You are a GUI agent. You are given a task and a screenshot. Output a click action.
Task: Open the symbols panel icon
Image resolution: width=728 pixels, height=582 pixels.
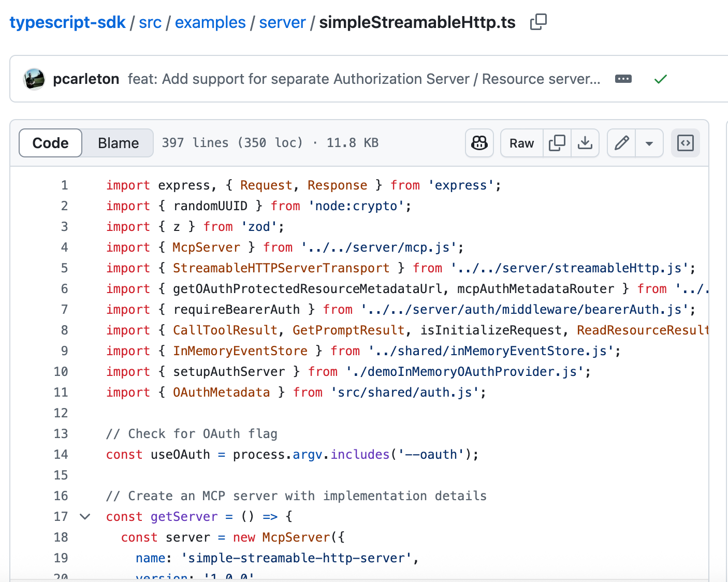point(686,143)
